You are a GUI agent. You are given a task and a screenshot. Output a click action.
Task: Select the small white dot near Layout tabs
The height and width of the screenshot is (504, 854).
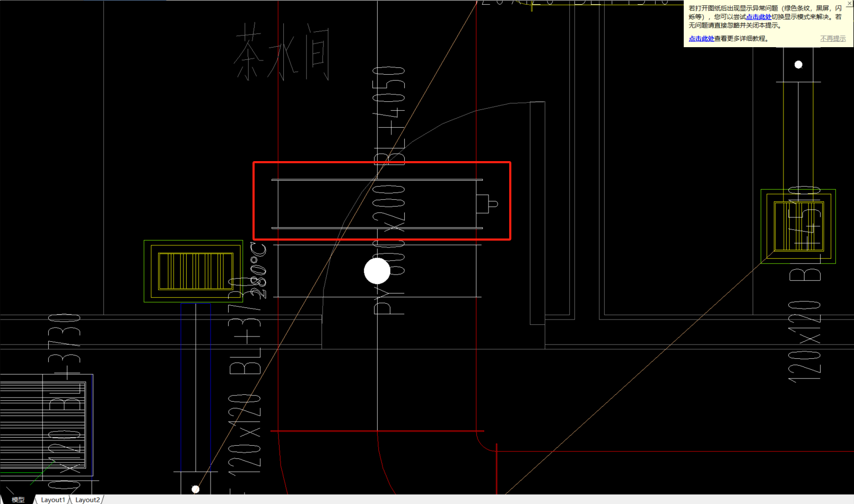click(x=195, y=489)
